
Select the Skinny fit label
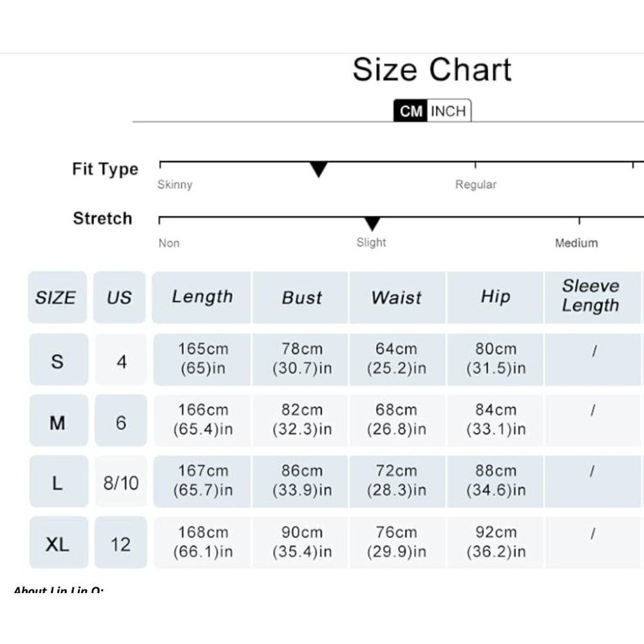point(175,184)
